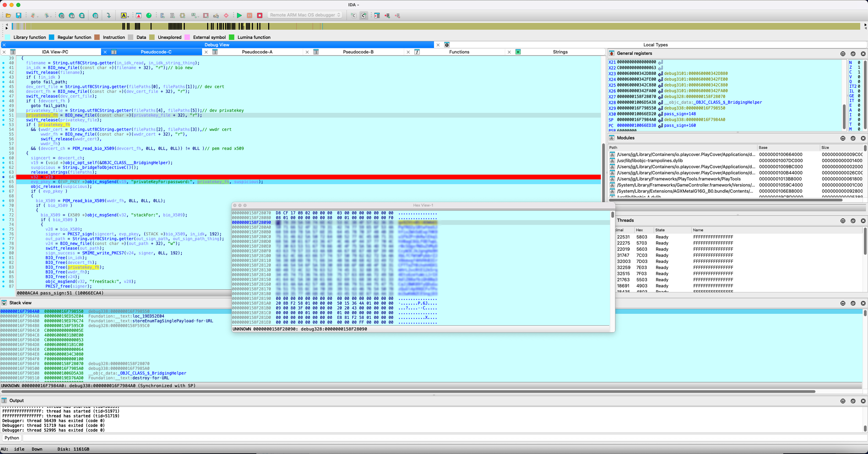Continue the process with the green play icon
The width and height of the screenshot is (868, 454).
click(x=240, y=15)
